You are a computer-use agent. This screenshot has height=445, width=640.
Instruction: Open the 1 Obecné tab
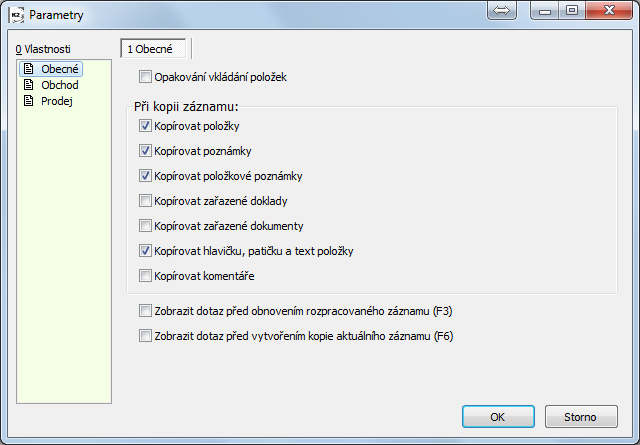[153, 49]
